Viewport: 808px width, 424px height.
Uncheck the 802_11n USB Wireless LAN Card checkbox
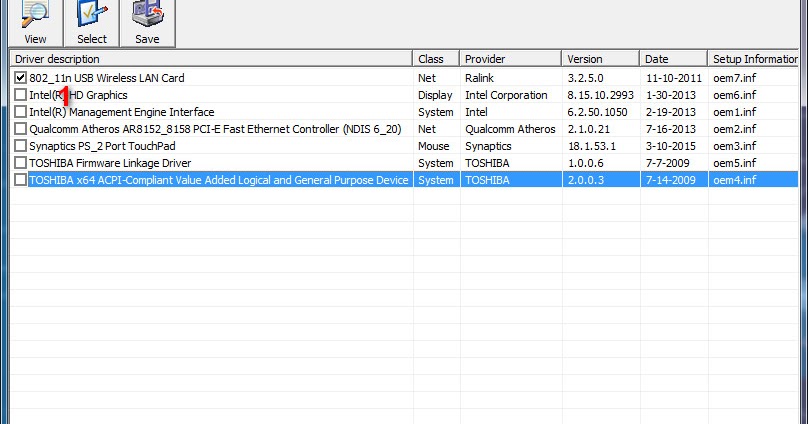[x=20, y=78]
